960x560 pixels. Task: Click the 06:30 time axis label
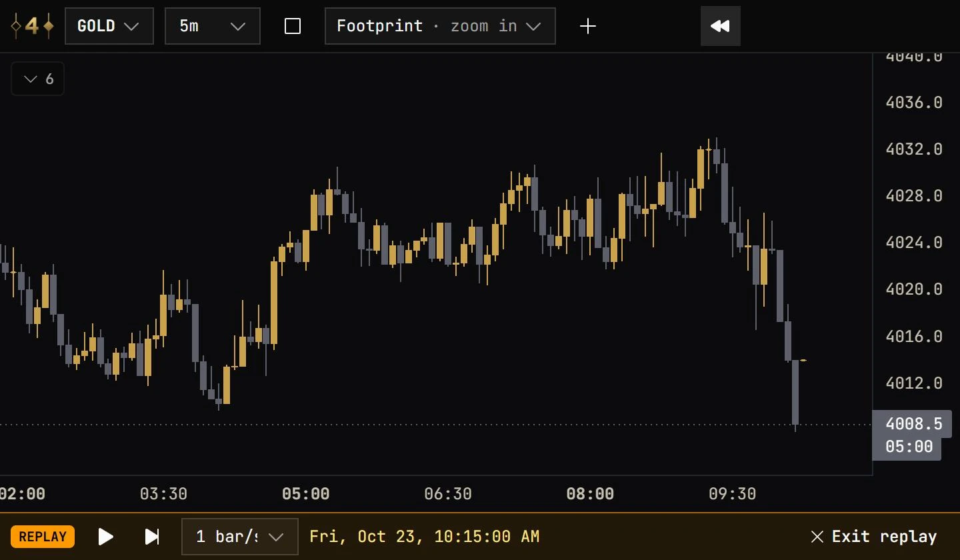[448, 494]
